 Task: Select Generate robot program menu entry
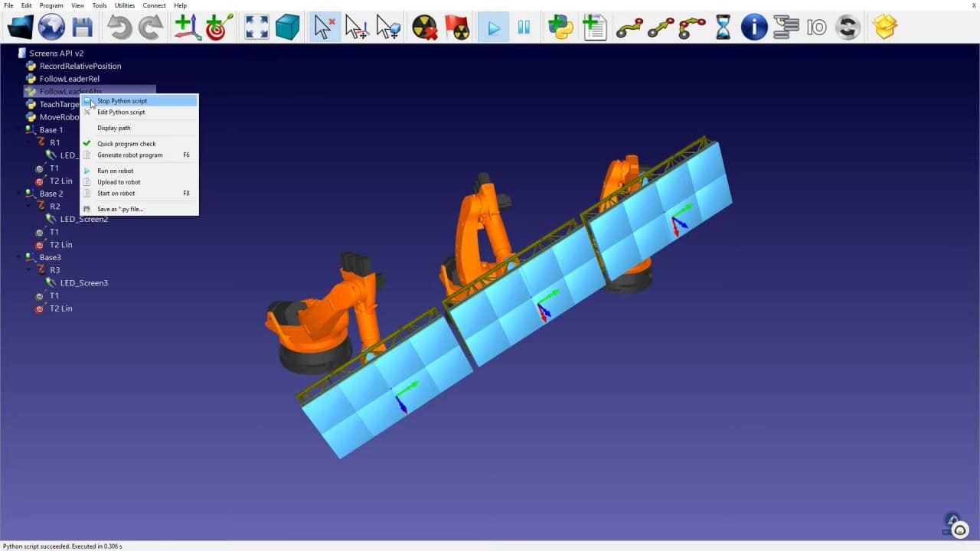click(x=129, y=155)
